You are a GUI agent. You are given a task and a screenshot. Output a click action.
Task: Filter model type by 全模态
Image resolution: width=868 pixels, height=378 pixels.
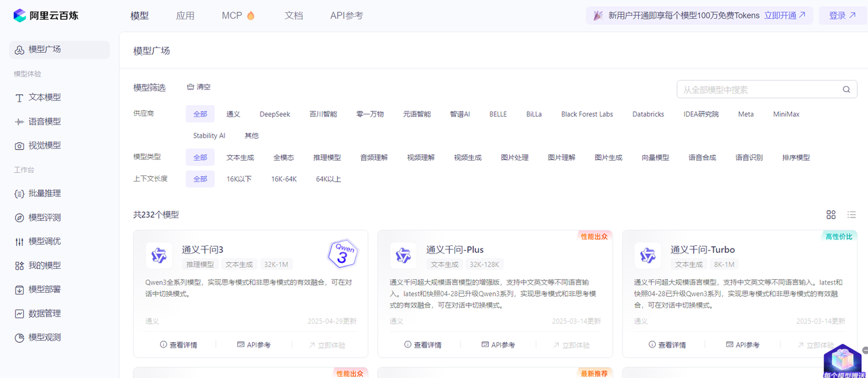(x=283, y=157)
